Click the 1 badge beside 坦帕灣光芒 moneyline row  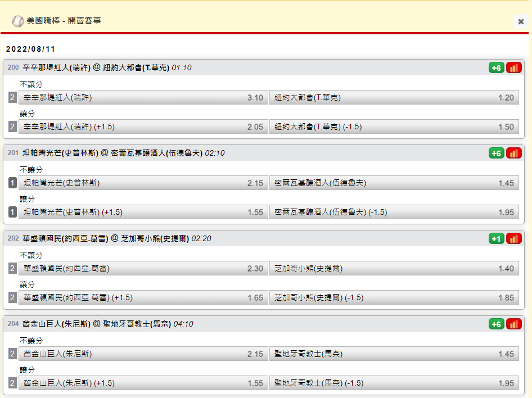(x=12, y=183)
